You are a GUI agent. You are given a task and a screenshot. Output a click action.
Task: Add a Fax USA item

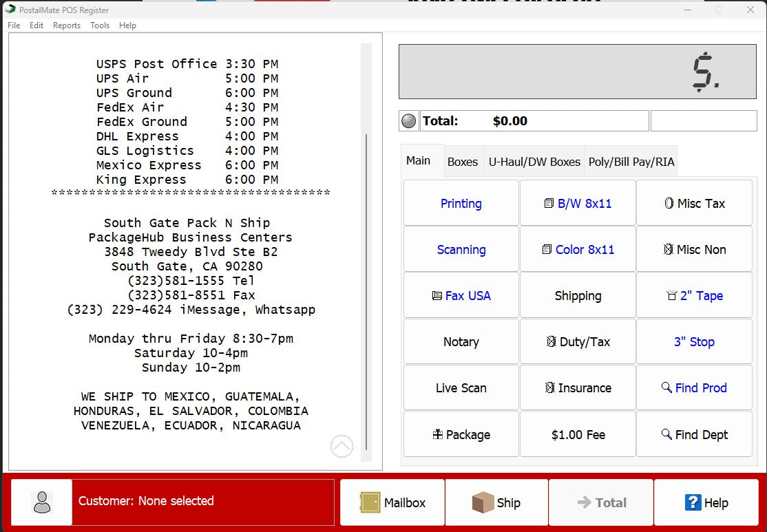click(x=461, y=296)
